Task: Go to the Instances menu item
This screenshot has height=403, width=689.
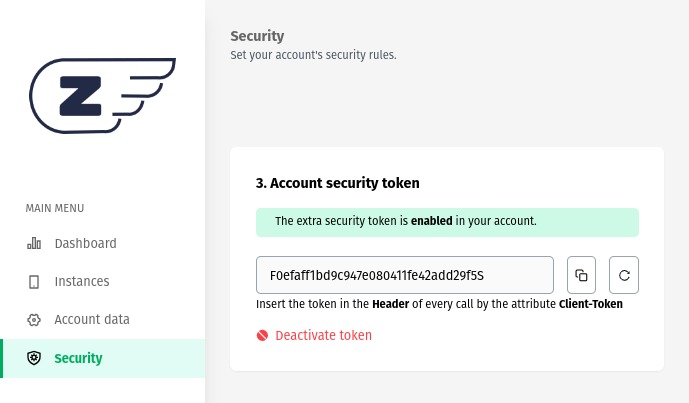Action: [x=82, y=282]
